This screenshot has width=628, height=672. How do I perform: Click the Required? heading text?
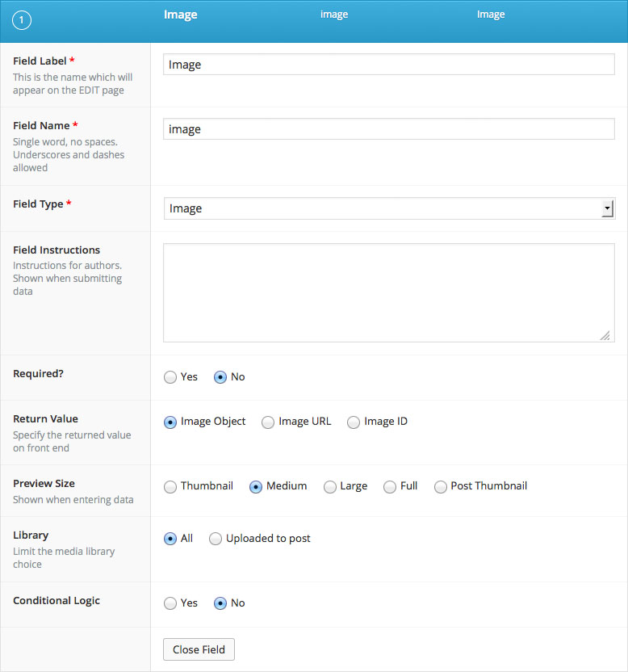(x=38, y=374)
